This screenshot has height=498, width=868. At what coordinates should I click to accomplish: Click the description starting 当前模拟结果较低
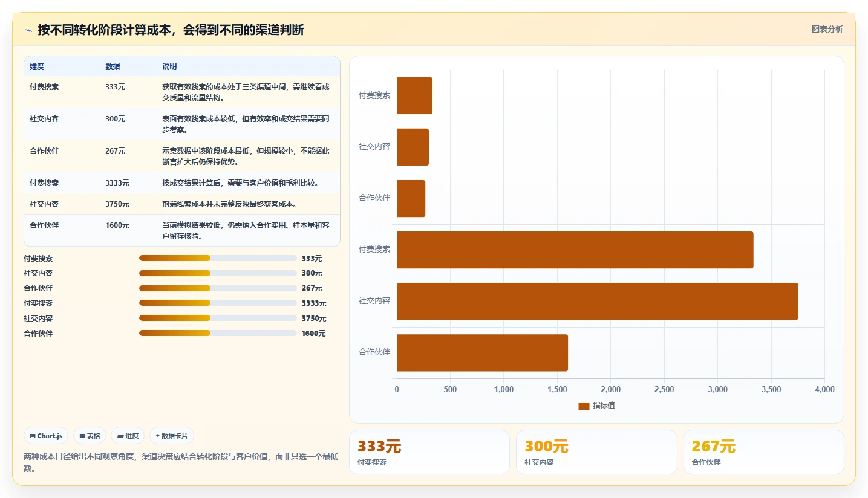[246, 230]
